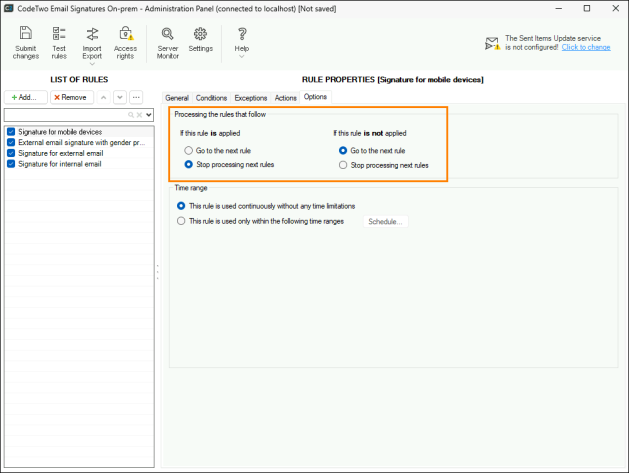Select rule used continuously without time limitations

point(181,206)
